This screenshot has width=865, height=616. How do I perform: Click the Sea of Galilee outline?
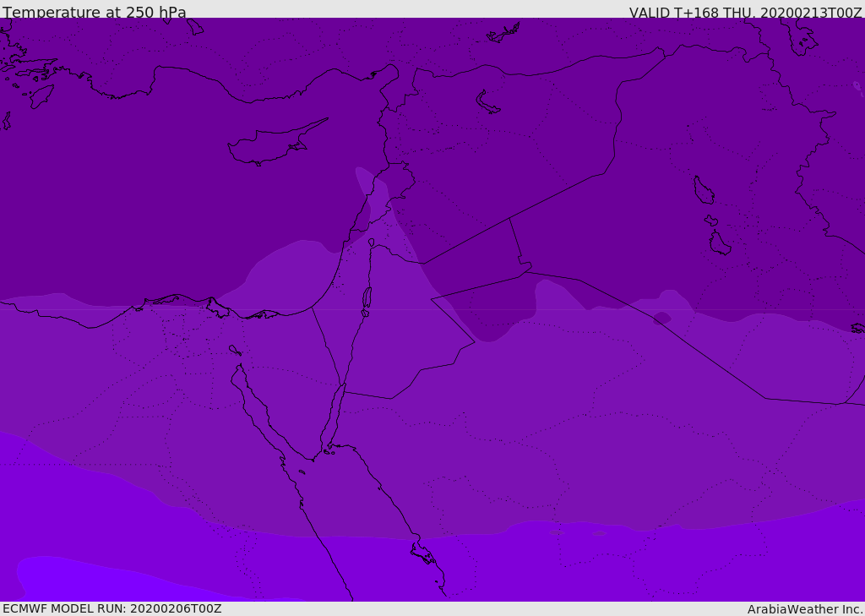(372, 243)
